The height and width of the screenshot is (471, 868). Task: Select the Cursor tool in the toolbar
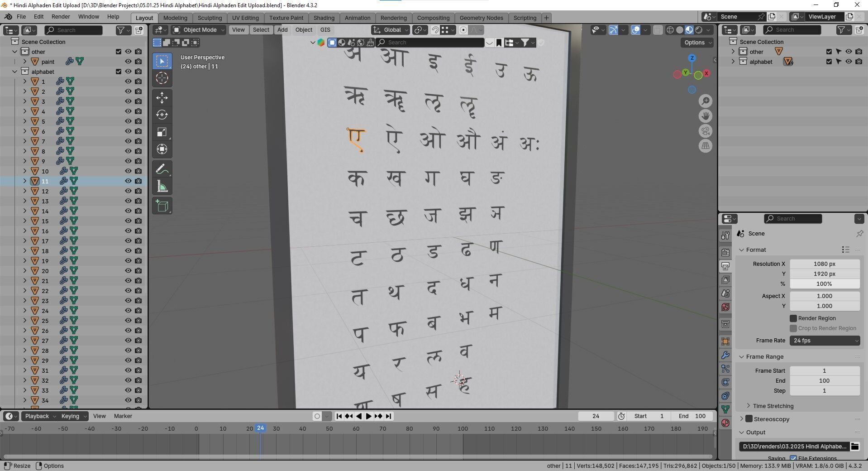[x=162, y=78]
